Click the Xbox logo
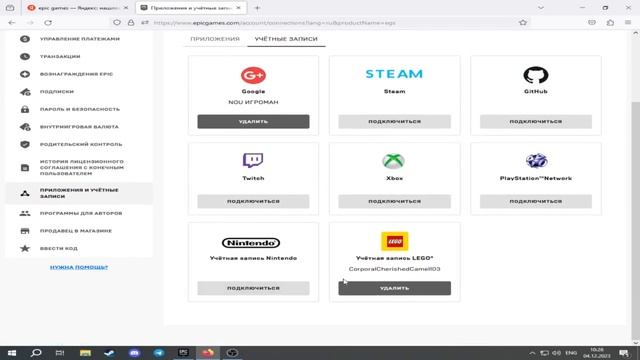640x360 pixels. [393, 161]
